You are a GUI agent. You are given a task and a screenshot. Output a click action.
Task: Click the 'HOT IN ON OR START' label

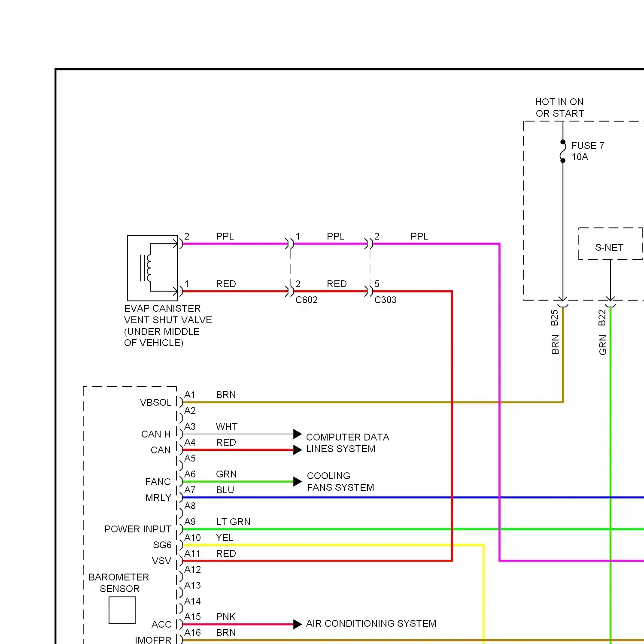pos(560,108)
